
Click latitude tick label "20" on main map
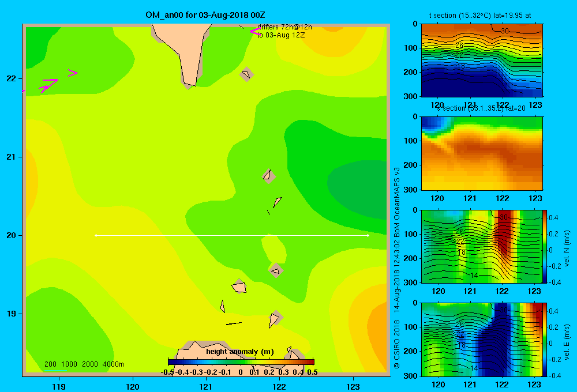[x=11, y=235]
